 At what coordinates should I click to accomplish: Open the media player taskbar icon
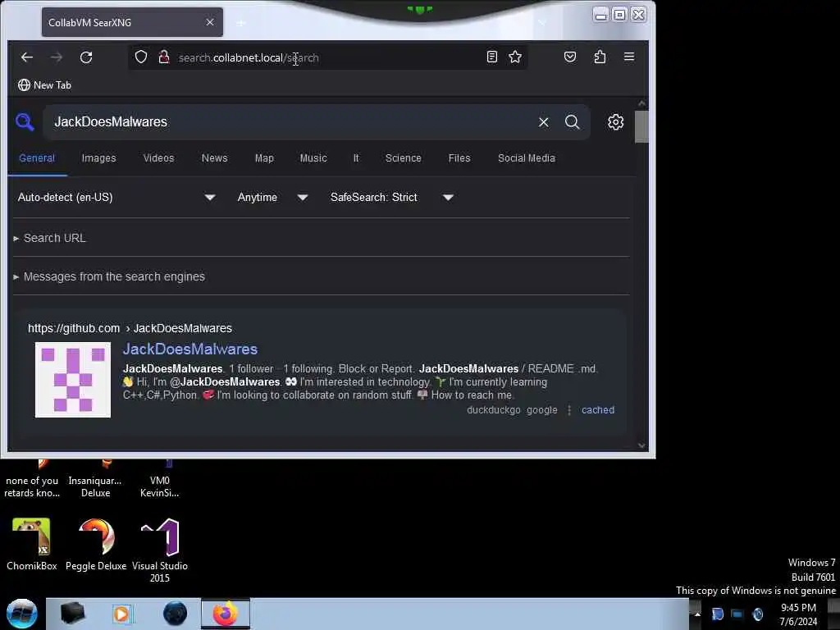[x=121, y=614]
